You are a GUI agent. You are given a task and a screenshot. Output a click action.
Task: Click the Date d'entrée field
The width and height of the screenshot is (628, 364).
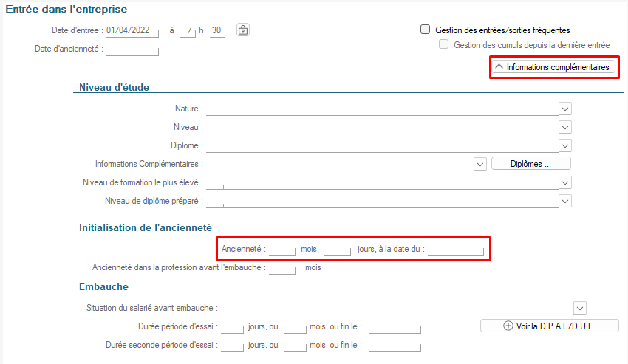[132, 30]
